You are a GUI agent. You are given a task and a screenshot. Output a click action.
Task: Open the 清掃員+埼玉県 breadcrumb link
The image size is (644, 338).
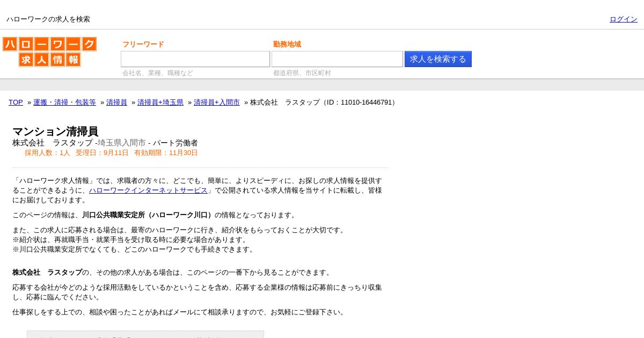(160, 102)
